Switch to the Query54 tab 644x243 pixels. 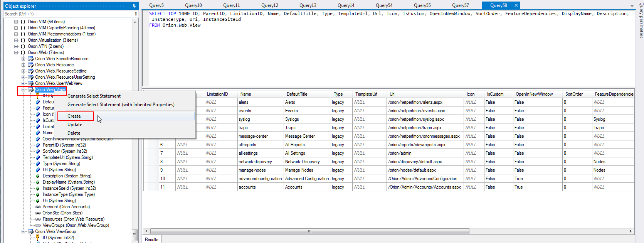(384, 5)
